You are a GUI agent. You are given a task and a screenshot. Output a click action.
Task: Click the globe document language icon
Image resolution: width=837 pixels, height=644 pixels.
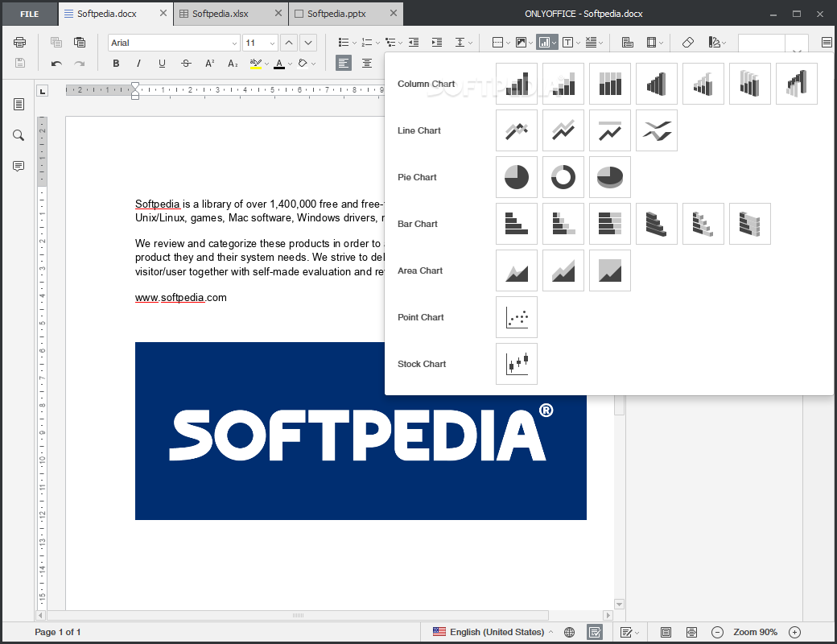click(570, 632)
